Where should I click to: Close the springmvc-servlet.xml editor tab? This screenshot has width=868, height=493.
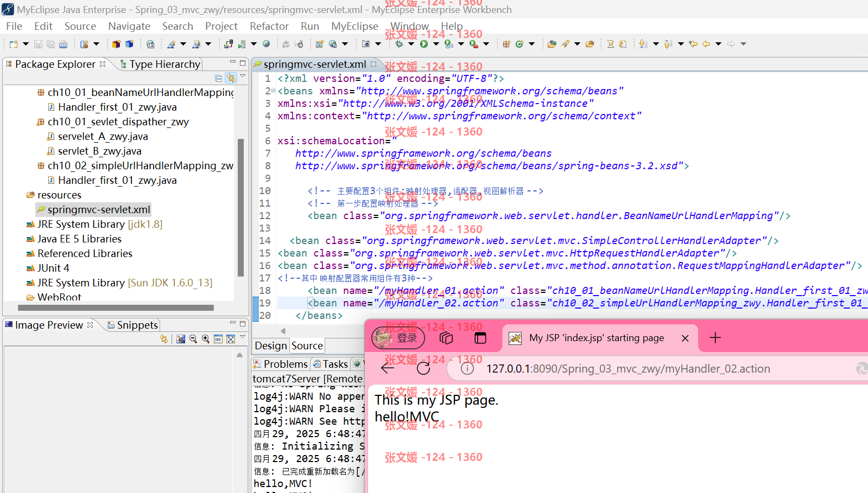(x=373, y=64)
